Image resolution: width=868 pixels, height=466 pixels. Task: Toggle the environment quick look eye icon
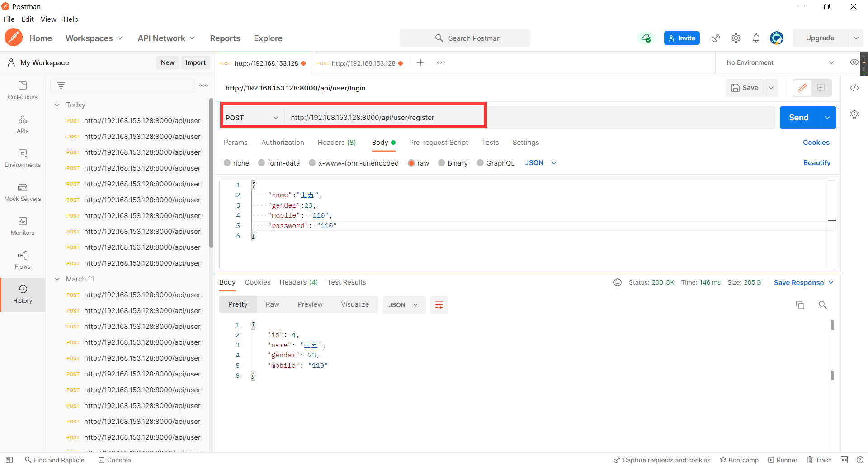(x=854, y=62)
